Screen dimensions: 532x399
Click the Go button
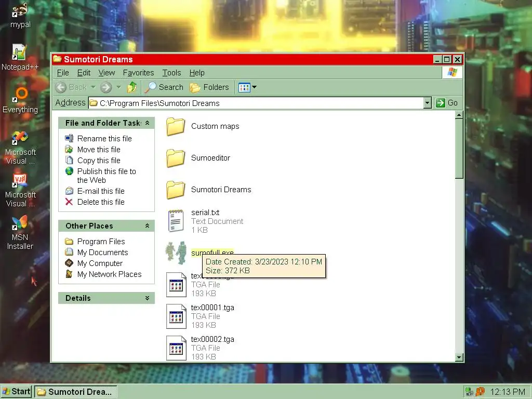(x=446, y=103)
